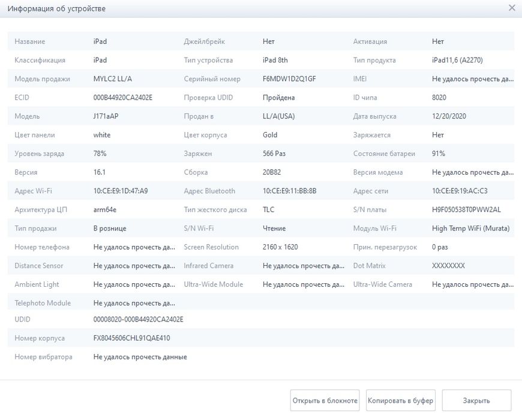Select Wi-Fi module High Temp WiFi (Murata)
This screenshot has height=420, width=522.
pos(471,229)
